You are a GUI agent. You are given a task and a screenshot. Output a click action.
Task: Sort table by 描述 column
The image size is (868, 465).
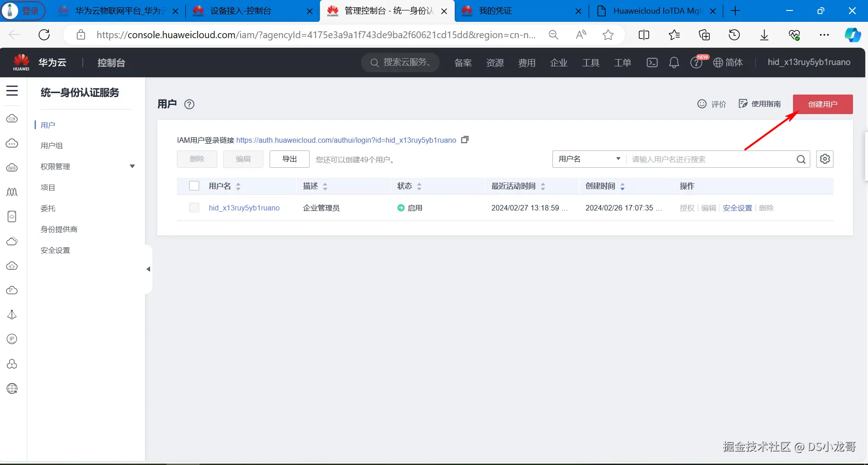tap(325, 186)
